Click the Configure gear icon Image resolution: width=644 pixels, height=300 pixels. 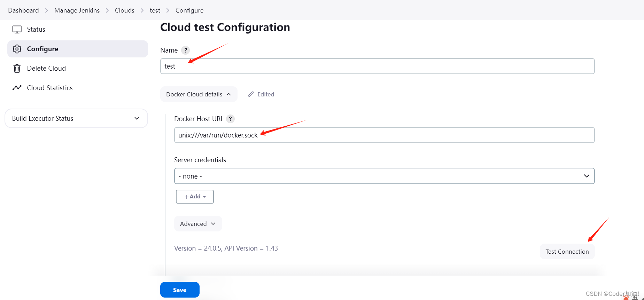click(x=17, y=49)
